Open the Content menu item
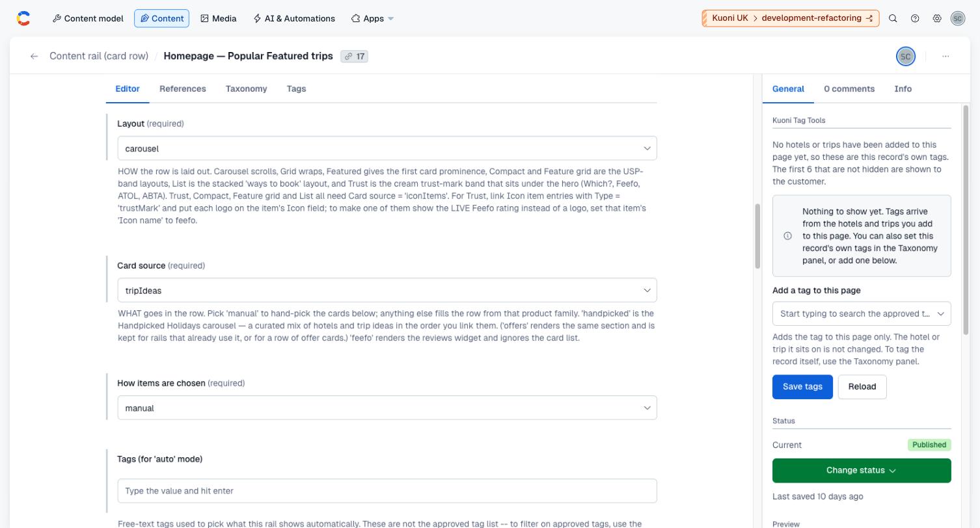Viewport: 980px width, 528px height. pos(161,18)
